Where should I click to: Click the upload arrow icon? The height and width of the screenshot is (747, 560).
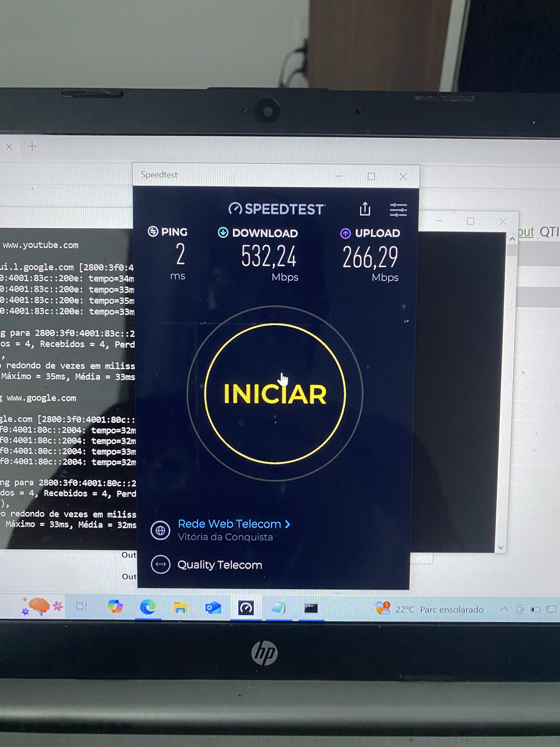[x=345, y=233]
